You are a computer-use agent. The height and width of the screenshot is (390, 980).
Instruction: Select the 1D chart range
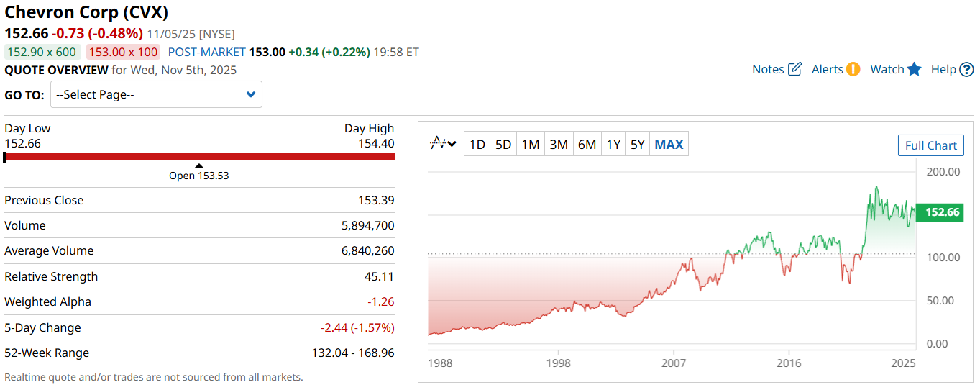(477, 145)
